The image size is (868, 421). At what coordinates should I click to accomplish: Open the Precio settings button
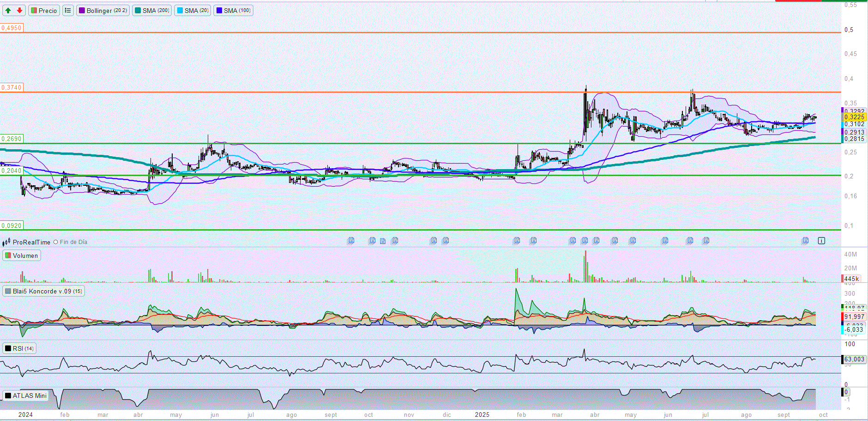[x=44, y=10]
